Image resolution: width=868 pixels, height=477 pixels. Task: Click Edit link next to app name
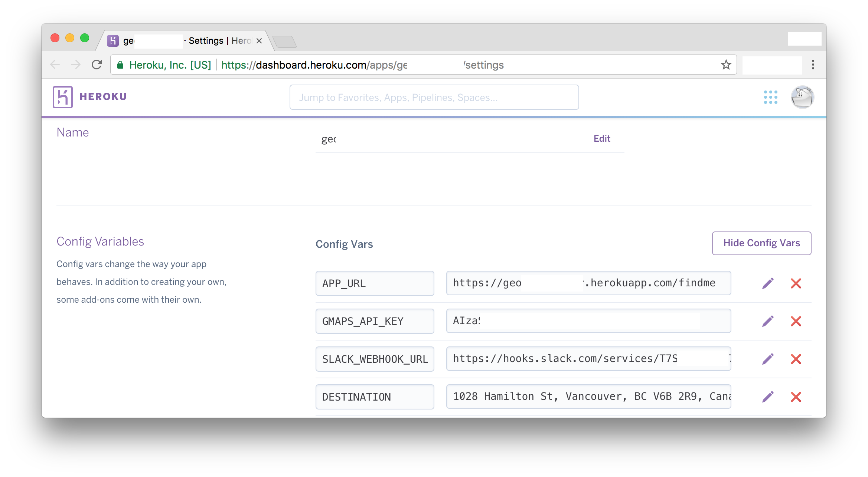[x=601, y=139]
